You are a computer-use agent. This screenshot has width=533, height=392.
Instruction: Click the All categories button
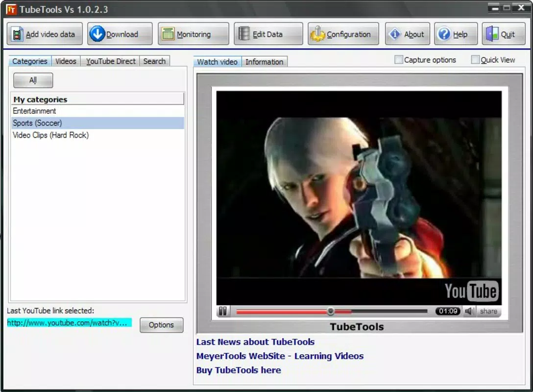click(33, 80)
